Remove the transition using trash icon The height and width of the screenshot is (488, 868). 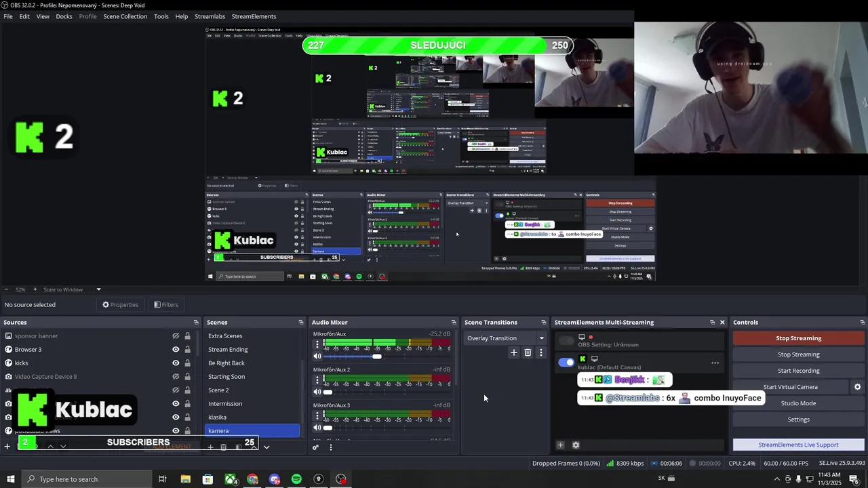pos(528,352)
